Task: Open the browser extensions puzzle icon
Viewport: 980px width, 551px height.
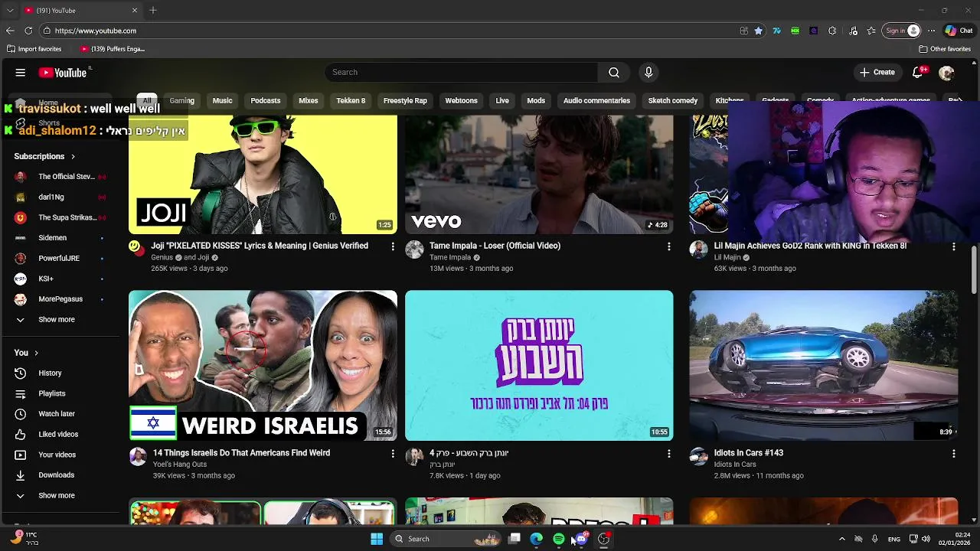Action: tap(832, 31)
